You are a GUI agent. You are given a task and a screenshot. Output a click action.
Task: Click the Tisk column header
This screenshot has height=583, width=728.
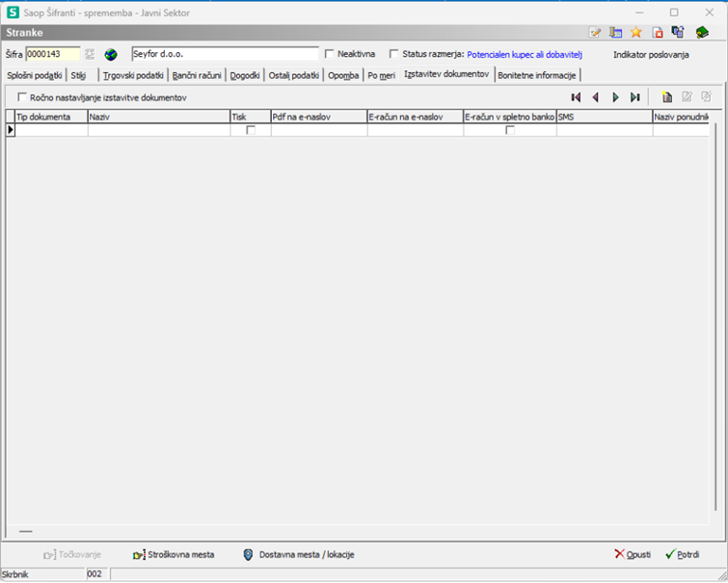point(251,117)
